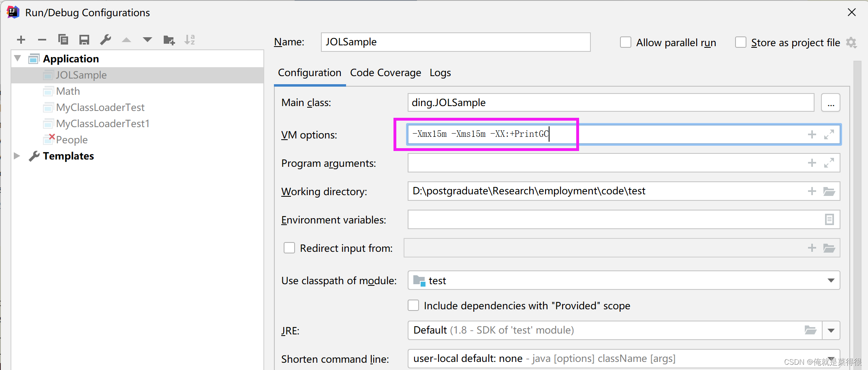Viewport: 868px width, 370px height.
Task: Collapse the Application tree node
Action: 17,58
